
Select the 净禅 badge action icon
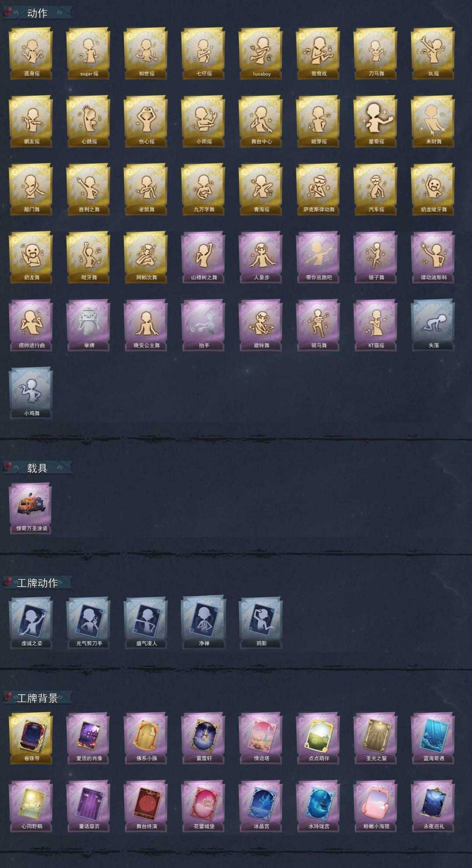click(x=203, y=623)
